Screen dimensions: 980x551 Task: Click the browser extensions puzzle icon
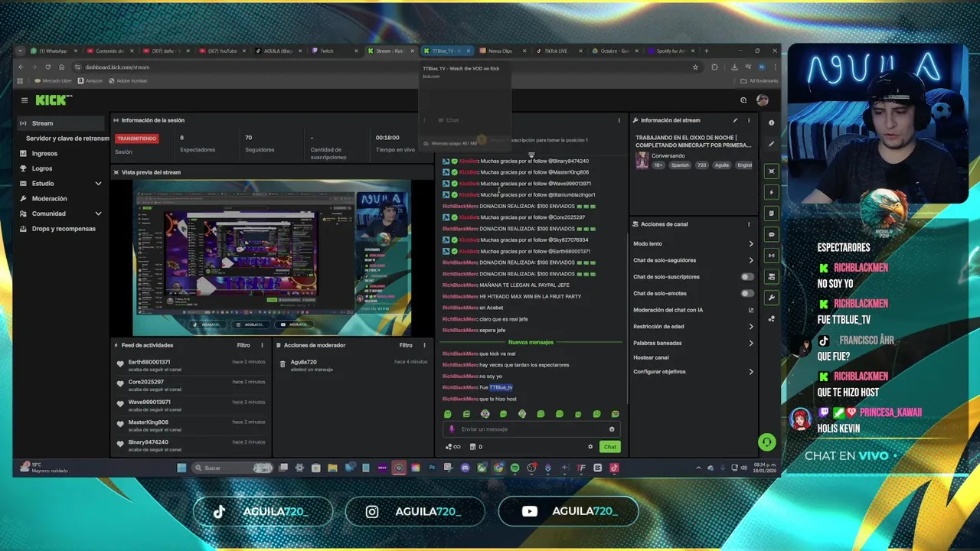tap(714, 67)
